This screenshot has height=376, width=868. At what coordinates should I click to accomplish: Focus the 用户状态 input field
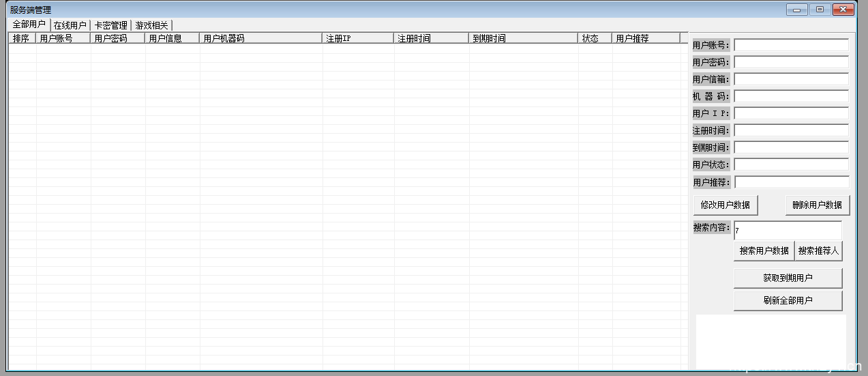(791, 164)
